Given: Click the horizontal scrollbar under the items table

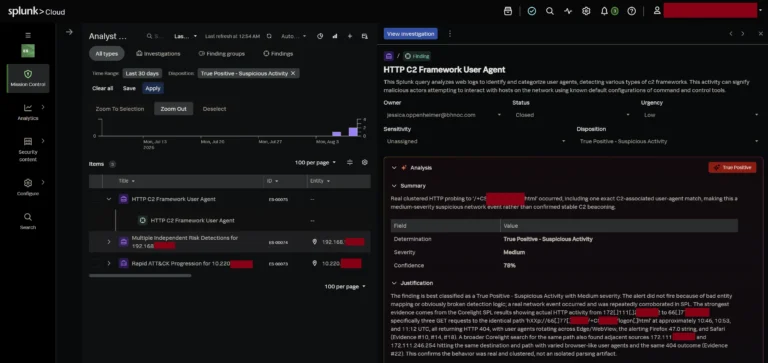Looking at the screenshot, I should pyautogui.click(x=140, y=275).
